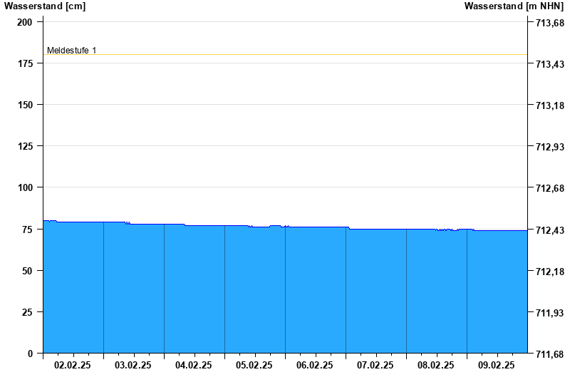Click the 711,68 value on the right axis
The width and height of the screenshot is (570, 392).
tap(549, 354)
